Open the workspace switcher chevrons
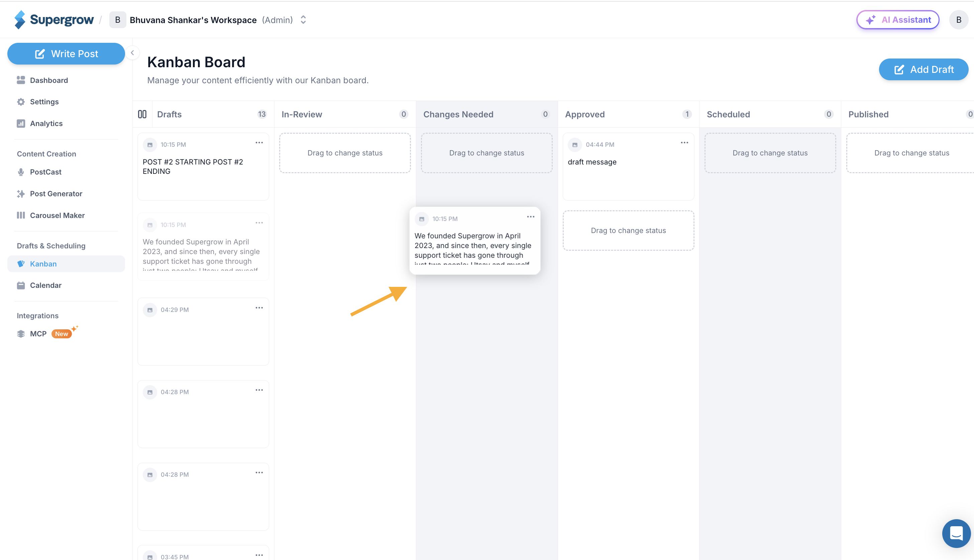This screenshot has width=974, height=560. tap(303, 20)
